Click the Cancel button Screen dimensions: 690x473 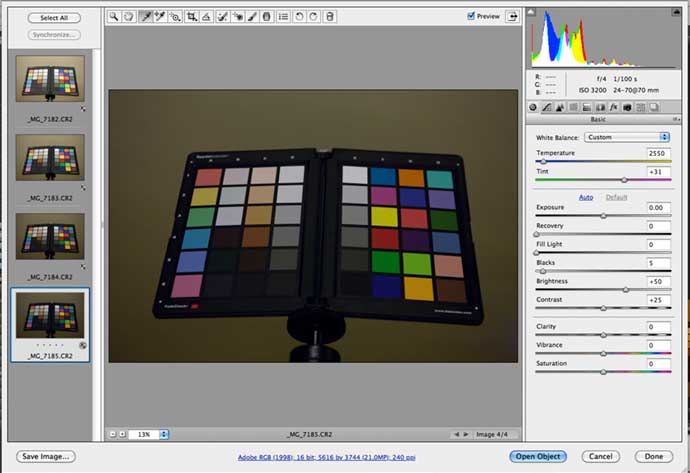point(601,456)
